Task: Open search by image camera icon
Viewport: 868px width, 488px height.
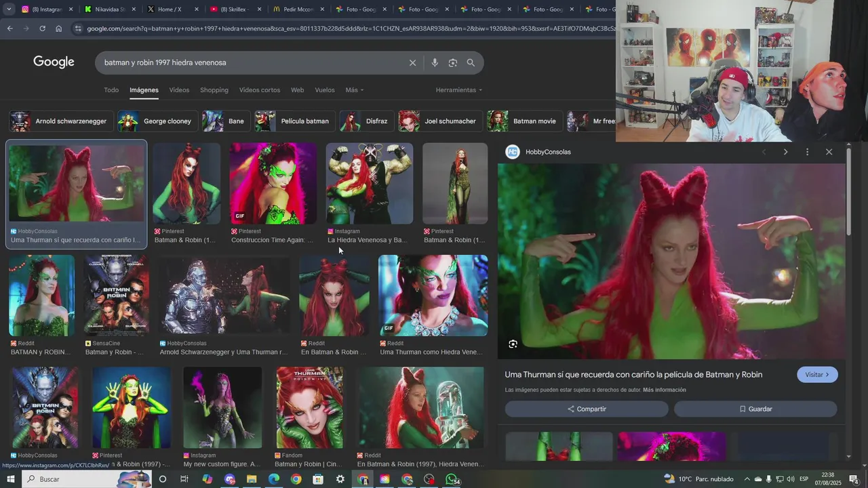Action: [x=453, y=62]
